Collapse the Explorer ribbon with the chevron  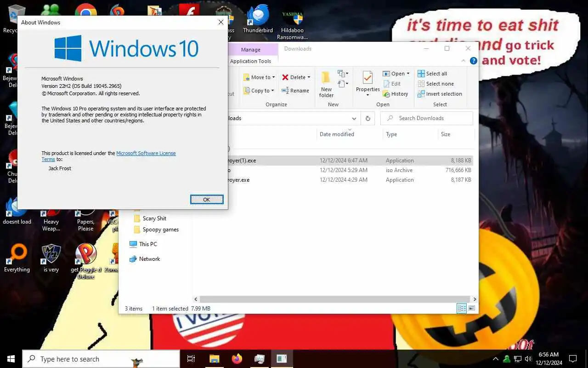463,61
